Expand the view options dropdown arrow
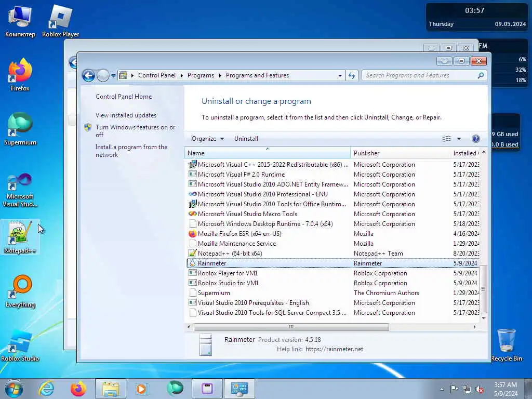This screenshot has width=532, height=399. (x=459, y=138)
